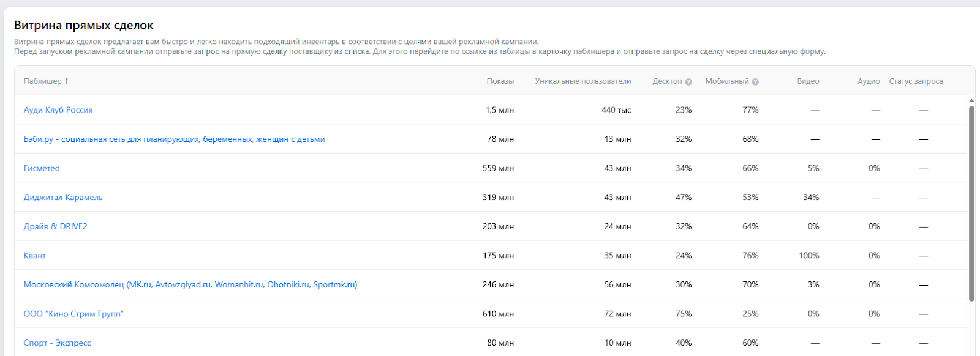
Task: Open the Спорт - Экспресс publisher link
Action: [58, 343]
